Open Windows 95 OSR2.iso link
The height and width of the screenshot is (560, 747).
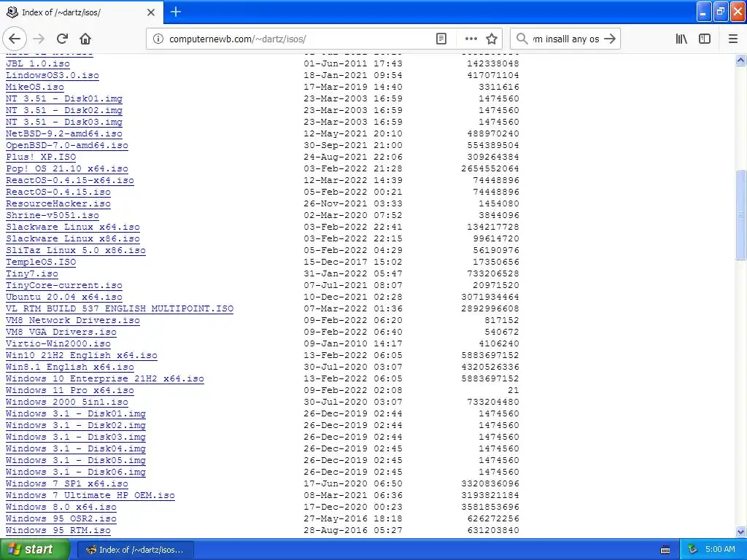[61, 518]
